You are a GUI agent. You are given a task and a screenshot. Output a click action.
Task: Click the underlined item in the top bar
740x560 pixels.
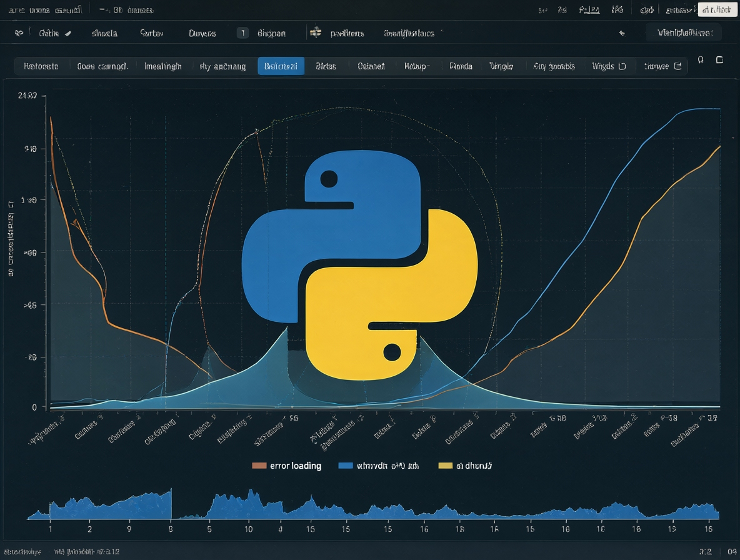pyautogui.click(x=589, y=10)
